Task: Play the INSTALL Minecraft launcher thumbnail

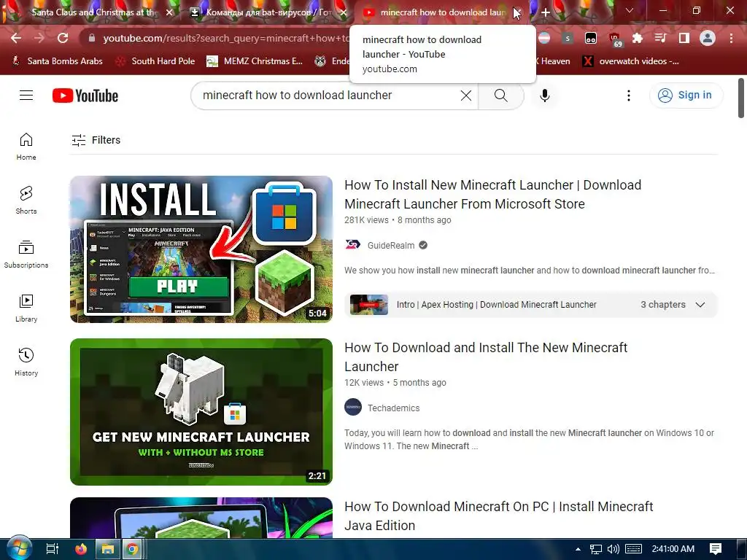Action: click(201, 249)
